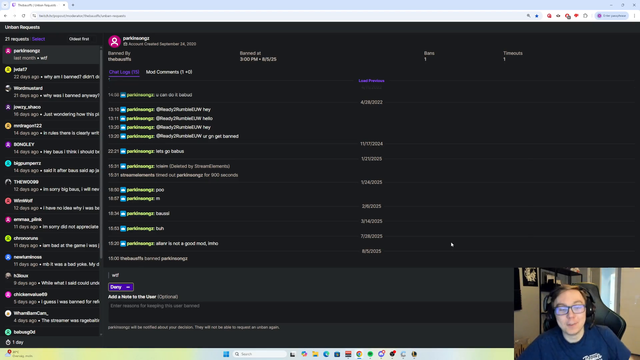Open browser extensions puzzle icon
Viewport: 640px width, 360px height.
tap(585, 16)
